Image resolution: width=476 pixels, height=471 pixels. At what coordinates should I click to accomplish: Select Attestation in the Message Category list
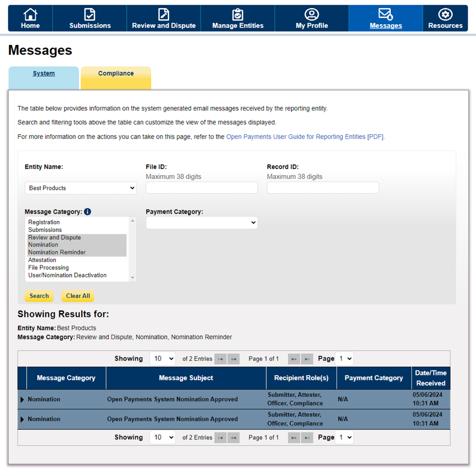[x=77, y=260]
